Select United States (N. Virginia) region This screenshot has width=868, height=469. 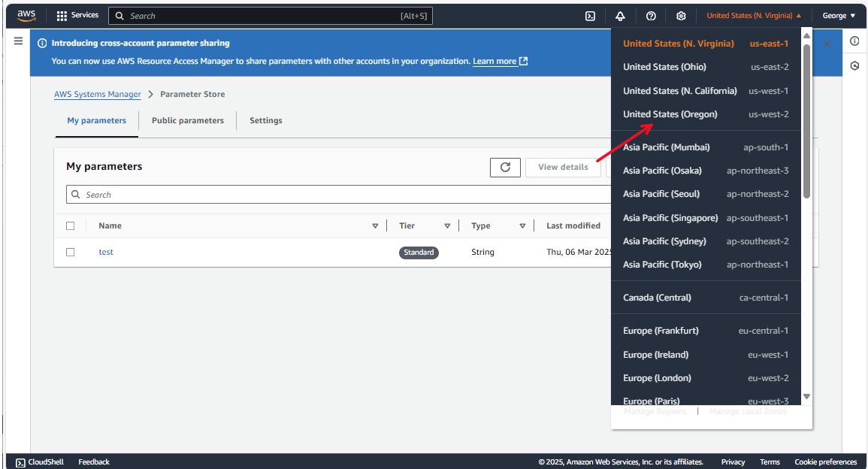706,44
